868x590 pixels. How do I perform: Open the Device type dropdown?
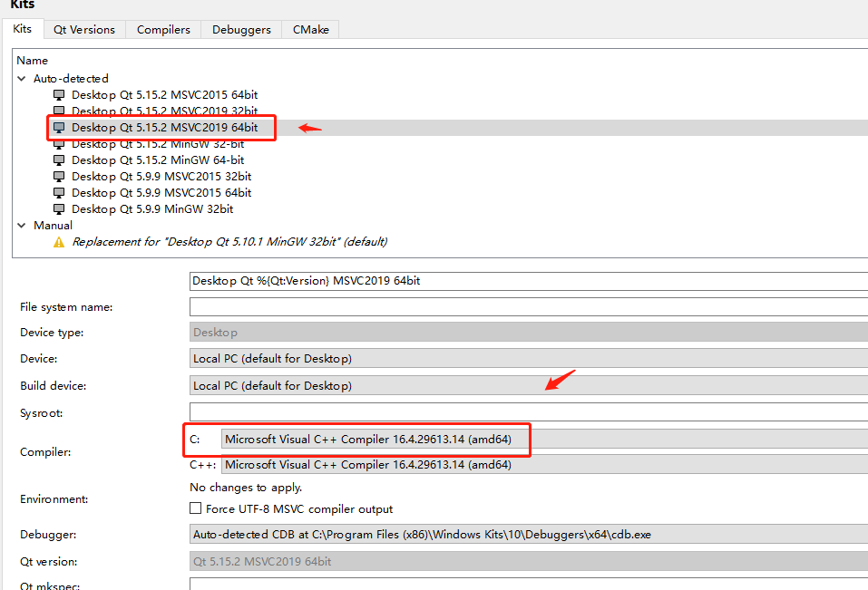click(x=529, y=333)
